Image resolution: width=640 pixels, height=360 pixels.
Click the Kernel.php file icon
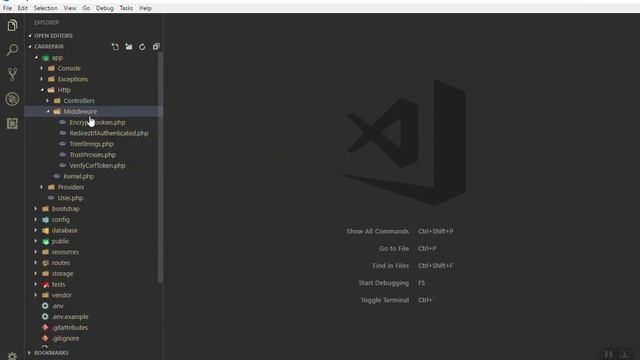click(57, 176)
